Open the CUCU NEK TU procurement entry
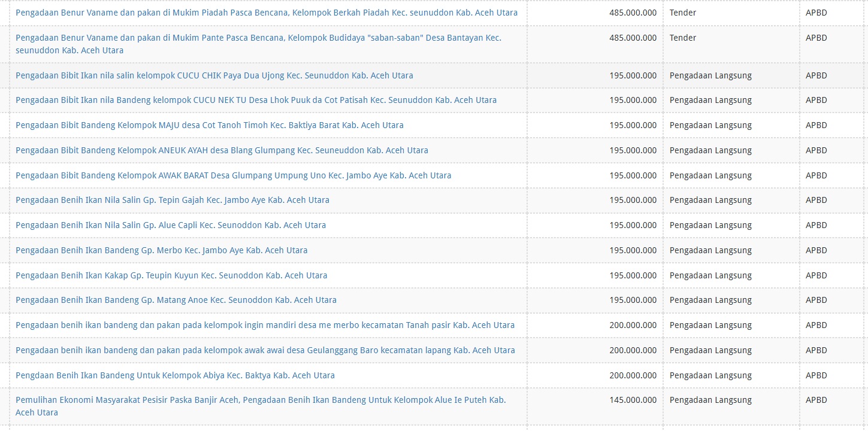 click(256, 100)
